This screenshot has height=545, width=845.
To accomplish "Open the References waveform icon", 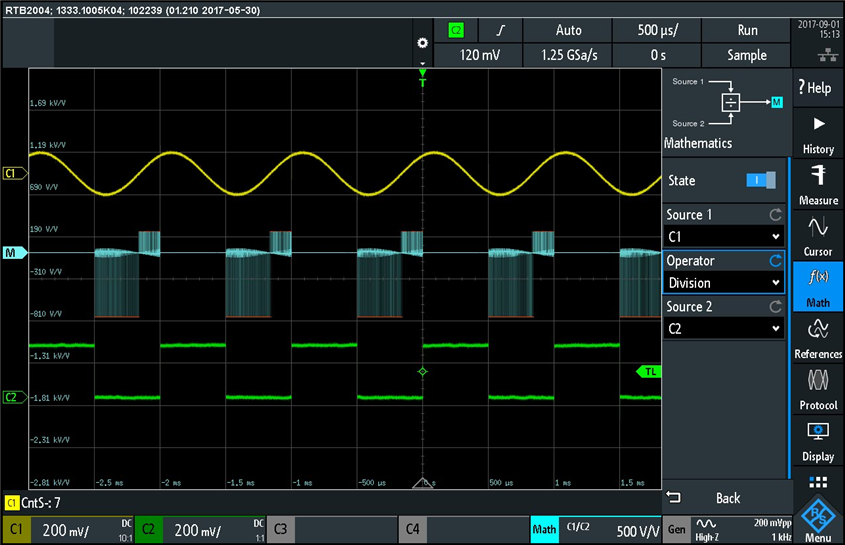I will coord(818,339).
